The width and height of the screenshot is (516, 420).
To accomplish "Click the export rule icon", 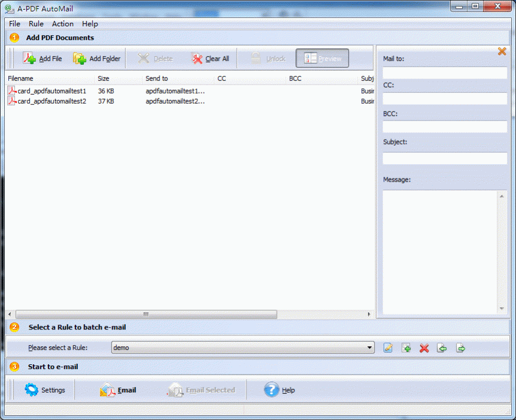I will coord(460,348).
